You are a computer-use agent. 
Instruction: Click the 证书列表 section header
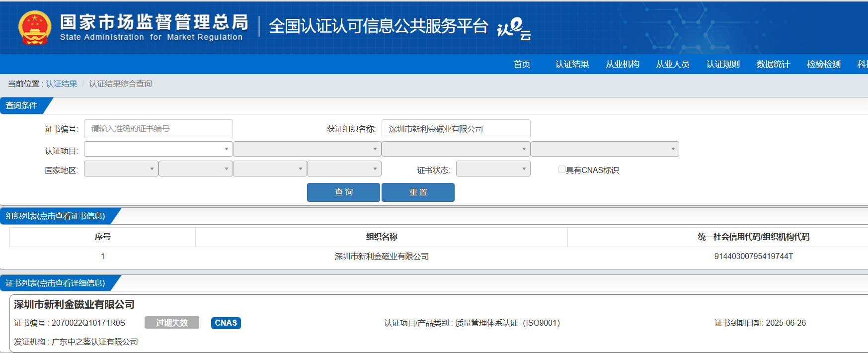coord(55,283)
